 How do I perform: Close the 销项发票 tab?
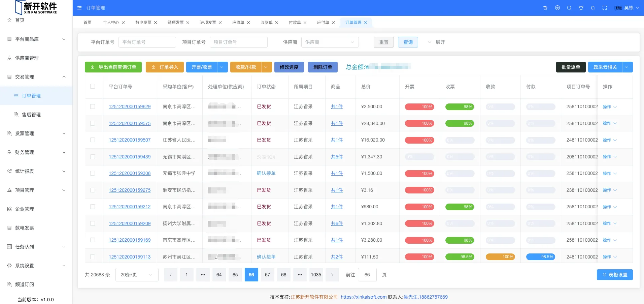[188, 23]
